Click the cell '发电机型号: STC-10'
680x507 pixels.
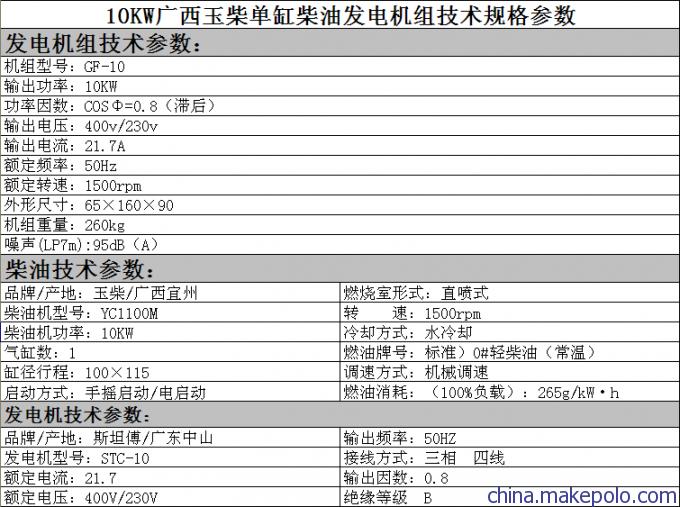tap(170, 458)
